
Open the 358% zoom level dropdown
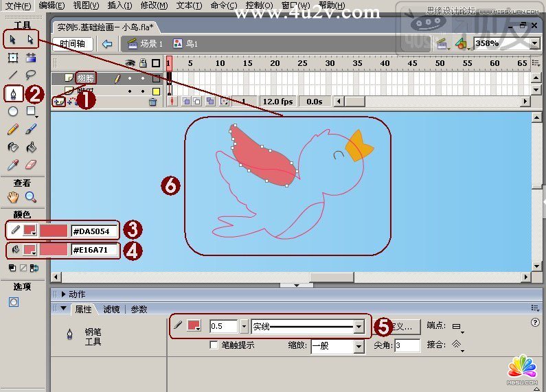coord(534,43)
